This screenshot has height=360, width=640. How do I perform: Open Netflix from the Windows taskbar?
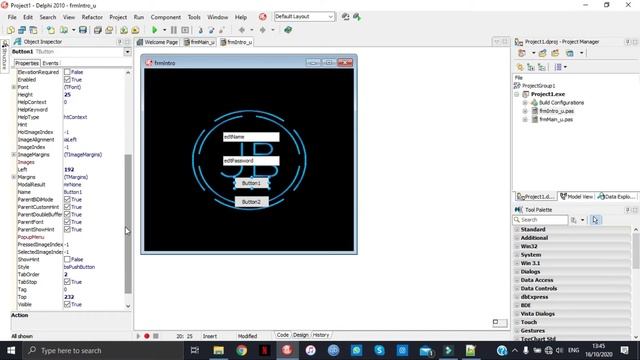click(264, 351)
